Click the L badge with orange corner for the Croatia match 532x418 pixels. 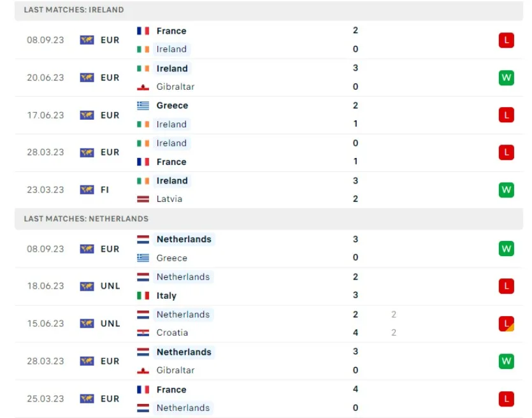(x=507, y=324)
